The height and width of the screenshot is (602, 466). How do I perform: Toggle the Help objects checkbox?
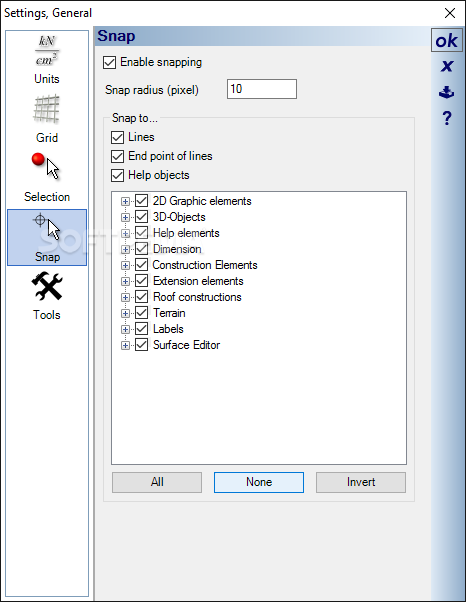point(117,175)
